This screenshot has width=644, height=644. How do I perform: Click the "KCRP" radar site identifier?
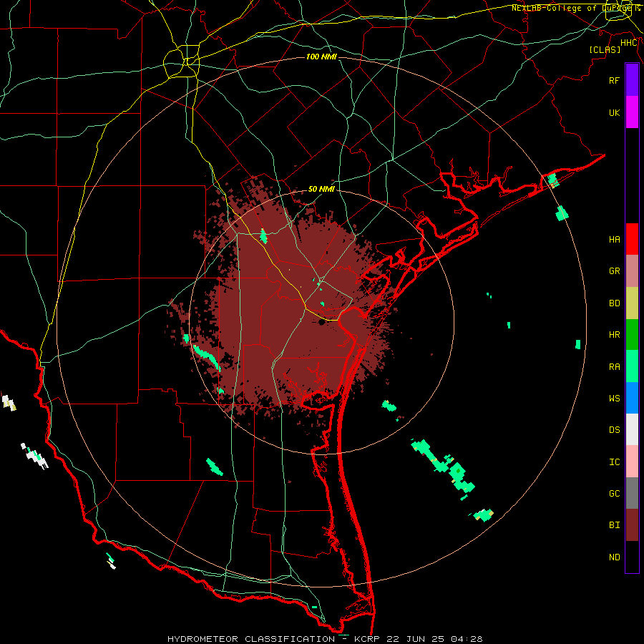click(367, 639)
